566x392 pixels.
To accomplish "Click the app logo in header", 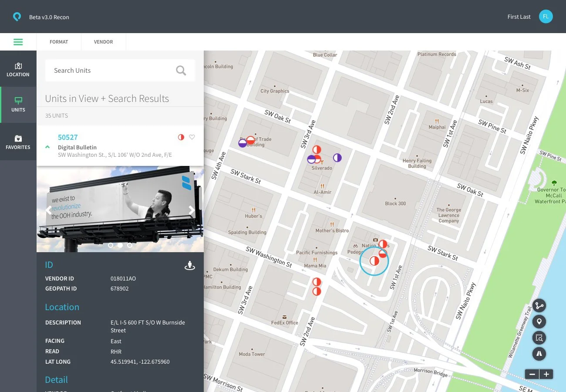I will point(17,17).
